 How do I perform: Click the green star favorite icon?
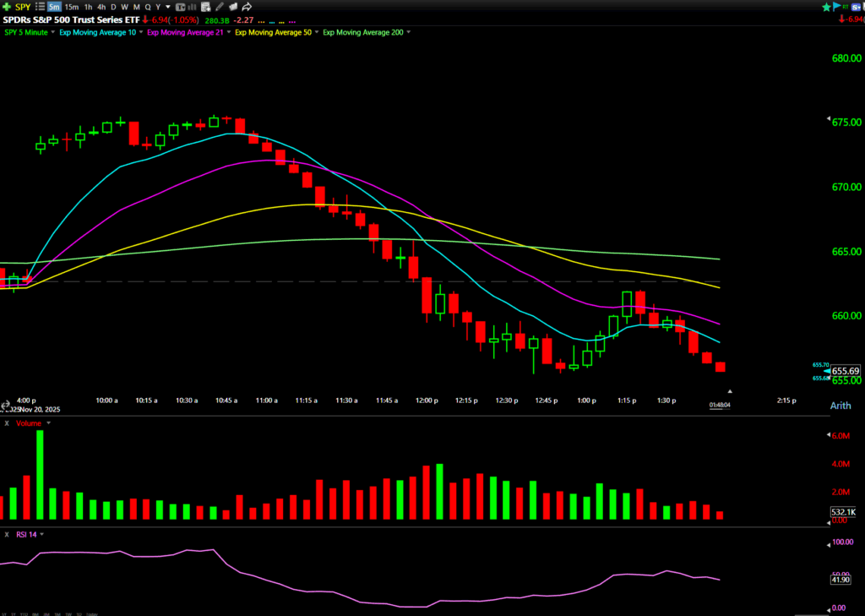pos(825,7)
